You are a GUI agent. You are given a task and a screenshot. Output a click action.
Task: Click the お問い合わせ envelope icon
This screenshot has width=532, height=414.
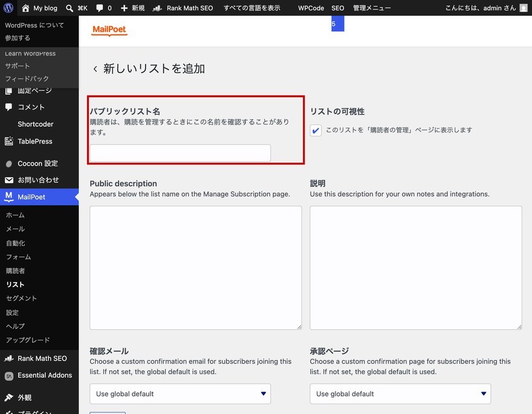[9, 180]
